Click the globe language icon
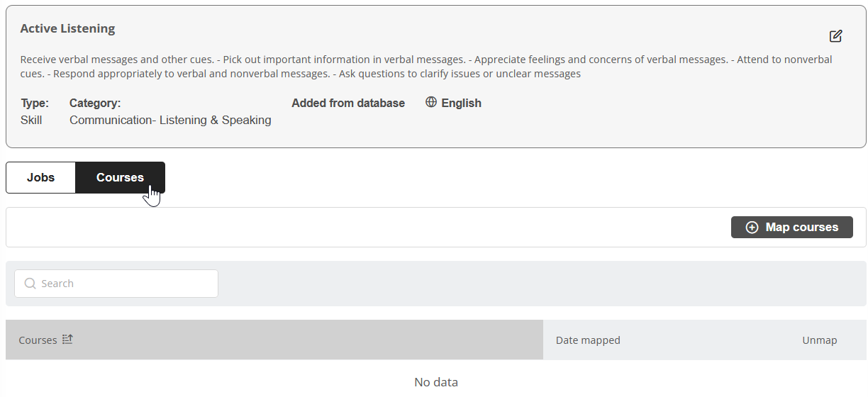 pos(431,102)
